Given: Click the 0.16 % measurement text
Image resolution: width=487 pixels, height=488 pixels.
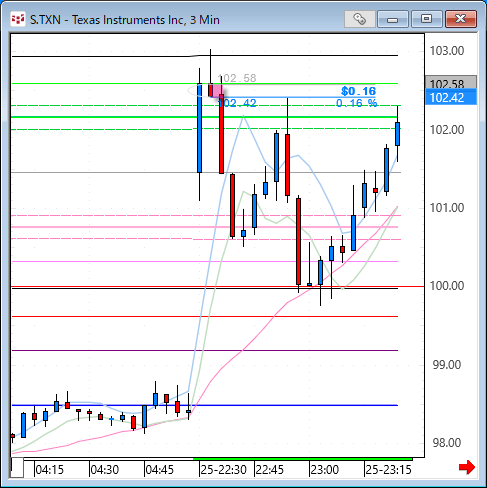Looking at the screenshot, I should (x=356, y=103).
